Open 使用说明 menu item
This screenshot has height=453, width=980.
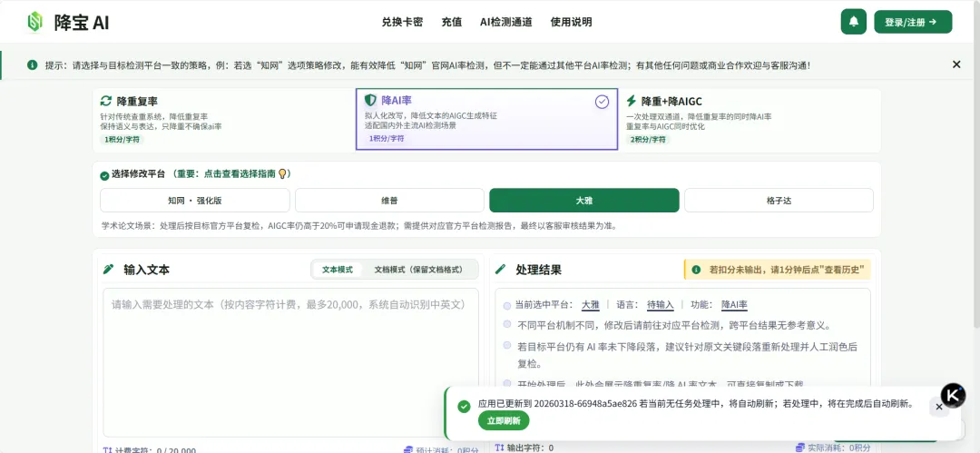(572, 22)
